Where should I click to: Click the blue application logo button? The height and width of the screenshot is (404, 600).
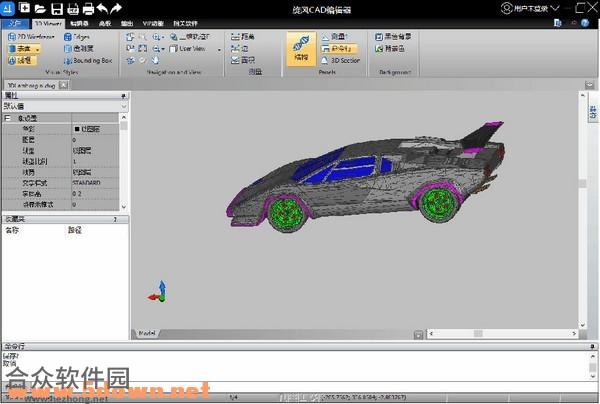(x=7, y=8)
